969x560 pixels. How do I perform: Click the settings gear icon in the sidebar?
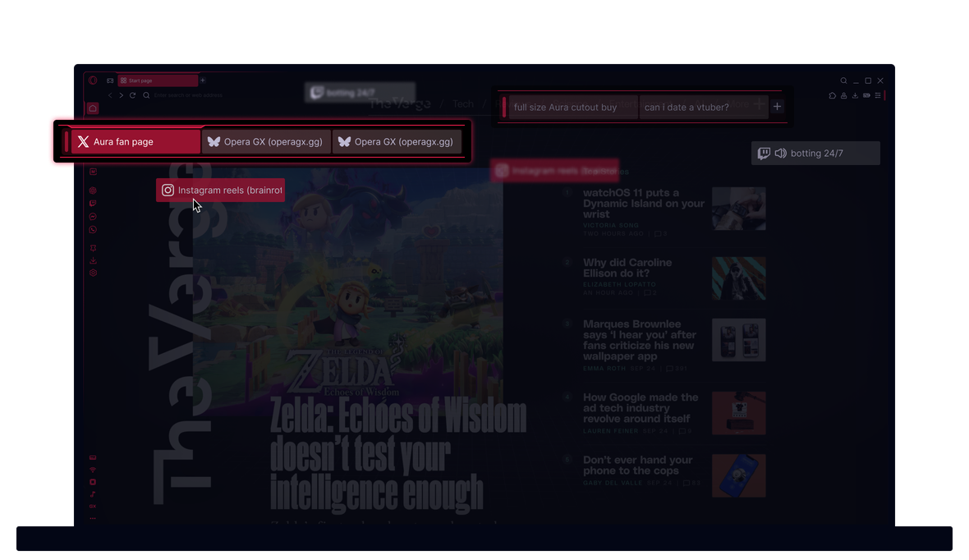coord(92,272)
